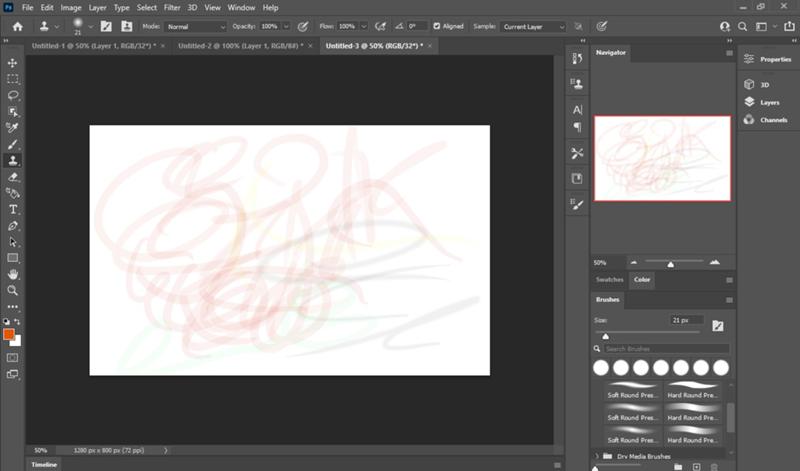Select the Path Selection tool
The width and height of the screenshot is (800, 471).
[x=13, y=242]
